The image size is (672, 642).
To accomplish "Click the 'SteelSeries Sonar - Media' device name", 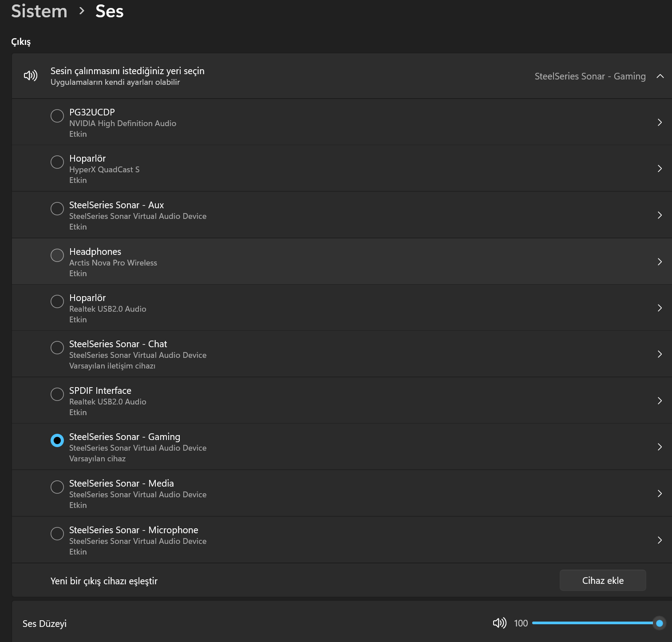I will [x=122, y=483].
